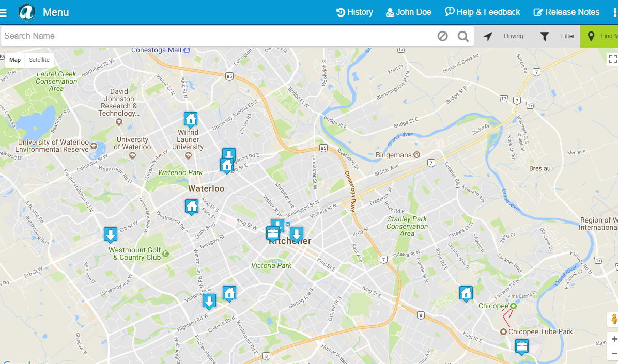
Task: Select arrow marker on Kitchener label
Action: 297,234
